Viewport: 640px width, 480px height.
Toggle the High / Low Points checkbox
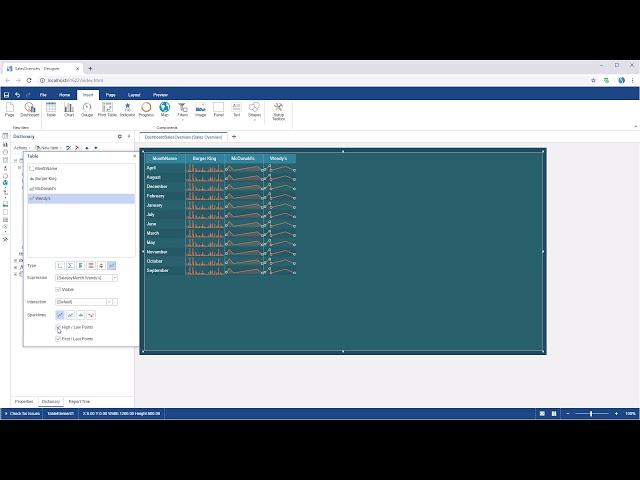point(58,327)
